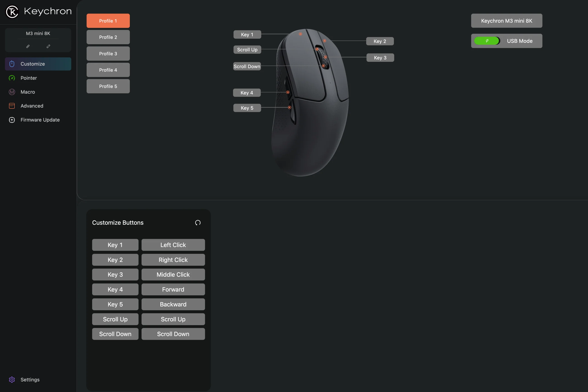
Task: Click the M3 mini 8K device card title
Action: [38, 33]
